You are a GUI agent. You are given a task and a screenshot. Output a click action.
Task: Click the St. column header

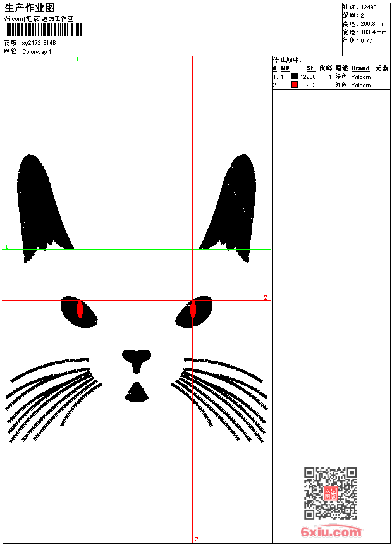point(311,68)
